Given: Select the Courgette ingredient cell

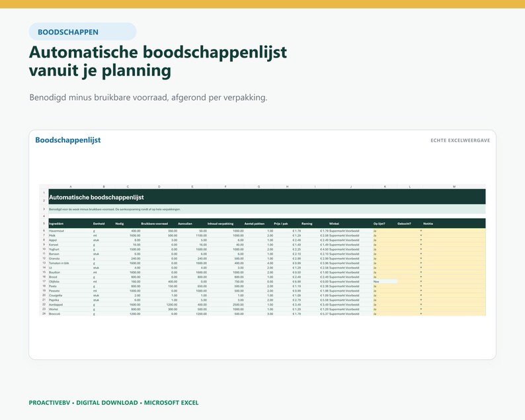Looking at the screenshot, I should (x=70, y=296).
